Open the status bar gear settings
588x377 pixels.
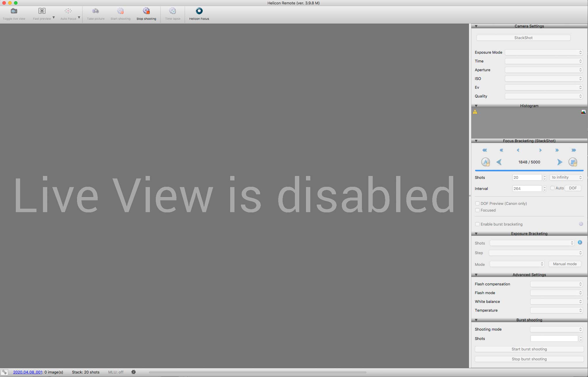click(x=134, y=372)
